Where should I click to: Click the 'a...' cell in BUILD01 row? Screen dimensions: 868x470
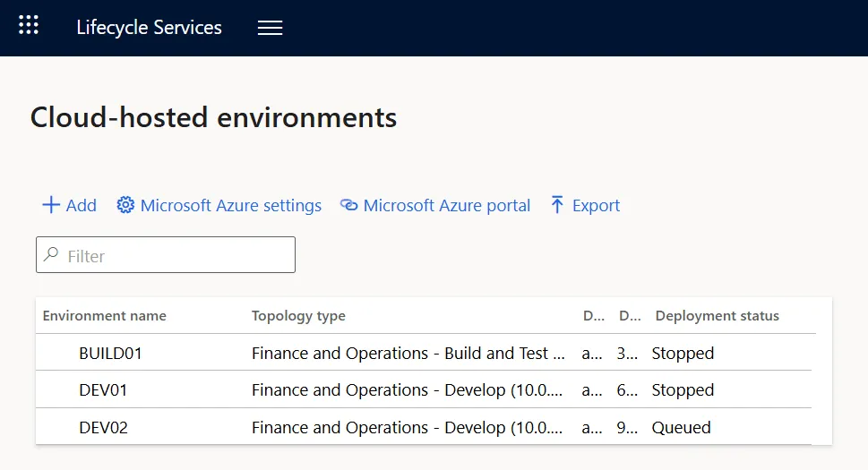point(592,354)
